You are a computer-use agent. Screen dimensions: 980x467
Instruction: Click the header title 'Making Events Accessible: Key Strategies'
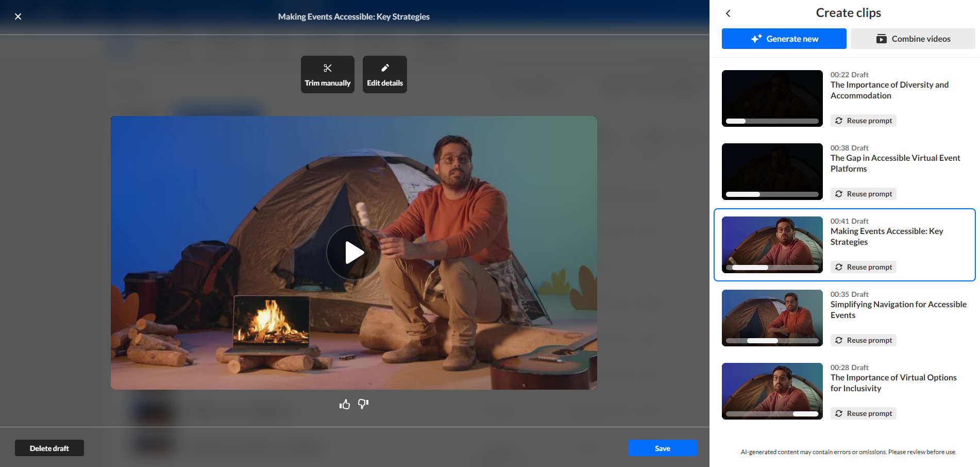pyautogui.click(x=354, y=16)
